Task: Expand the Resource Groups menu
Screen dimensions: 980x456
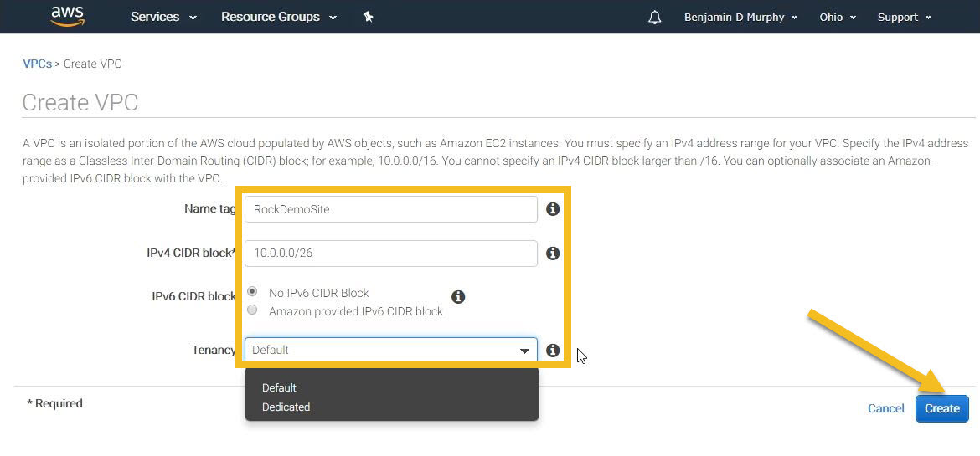Action: [279, 17]
